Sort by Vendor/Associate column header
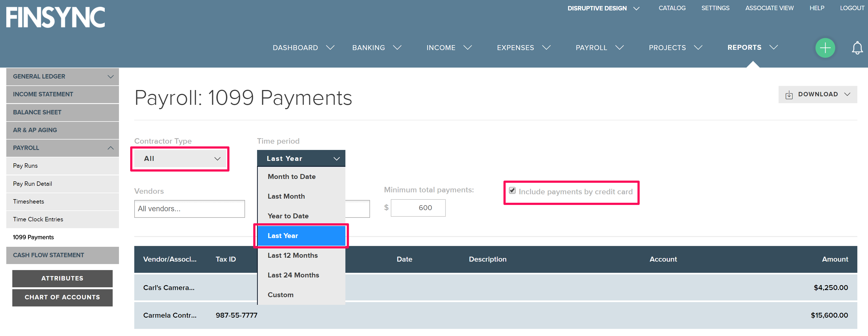The height and width of the screenshot is (336, 868). pos(170,259)
